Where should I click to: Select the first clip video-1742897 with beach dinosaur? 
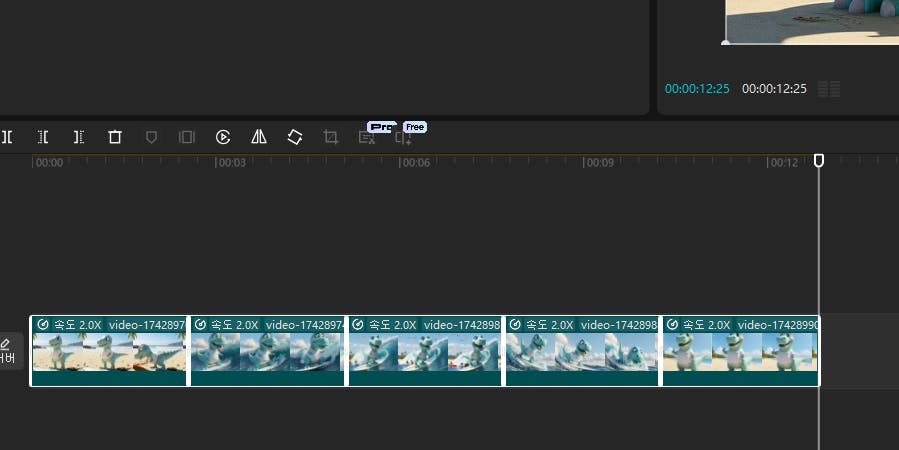pyautogui.click(x=108, y=351)
